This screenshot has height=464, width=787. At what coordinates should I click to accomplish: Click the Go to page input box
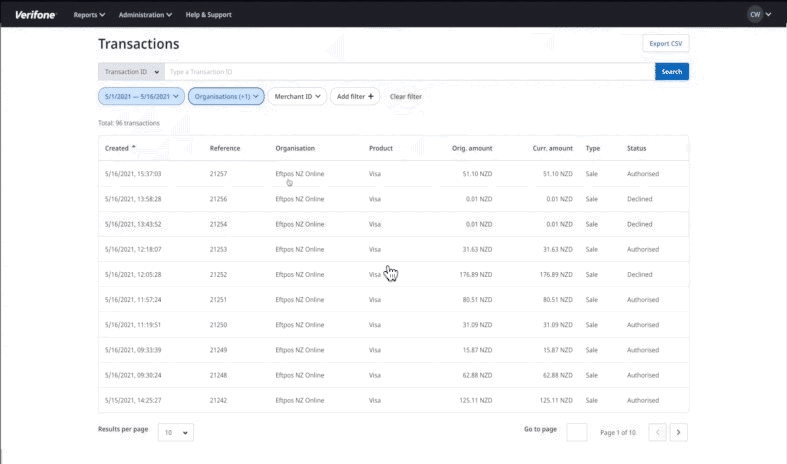point(577,432)
